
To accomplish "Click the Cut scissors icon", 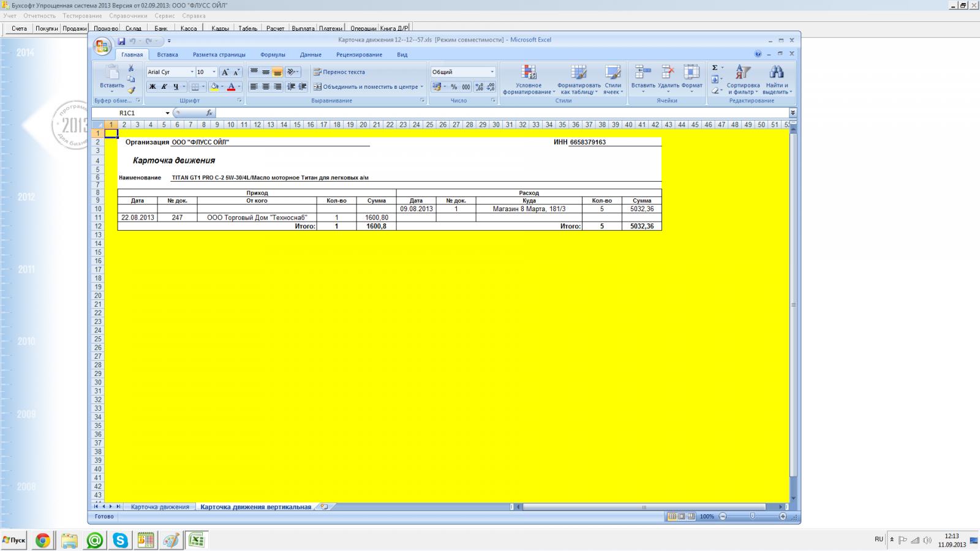I will pyautogui.click(x=130, y=68).
